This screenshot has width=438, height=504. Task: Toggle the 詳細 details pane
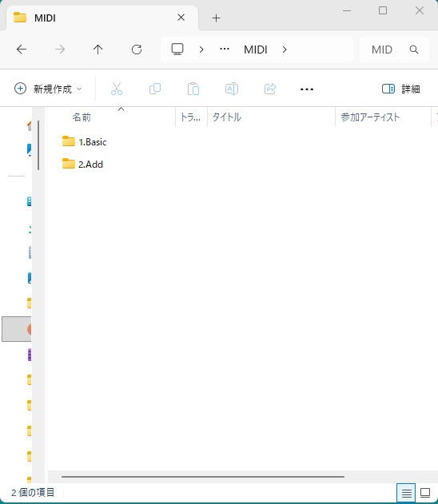(x=400, y=89)
